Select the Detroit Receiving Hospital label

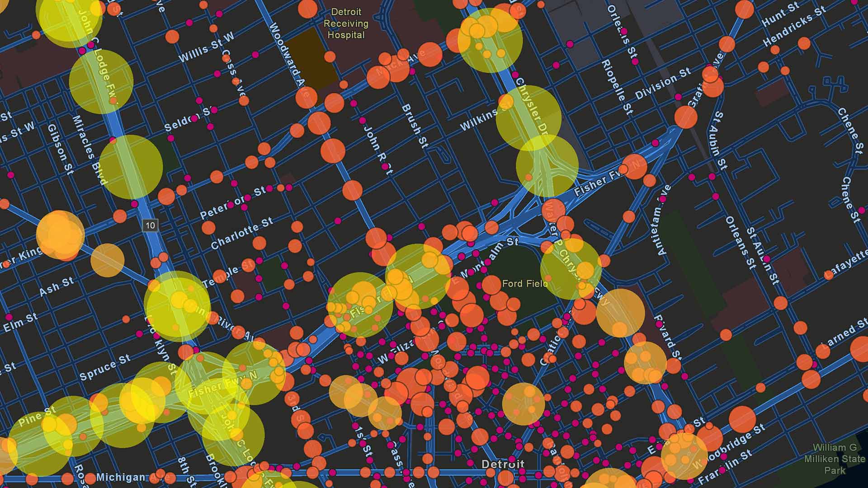346,23
